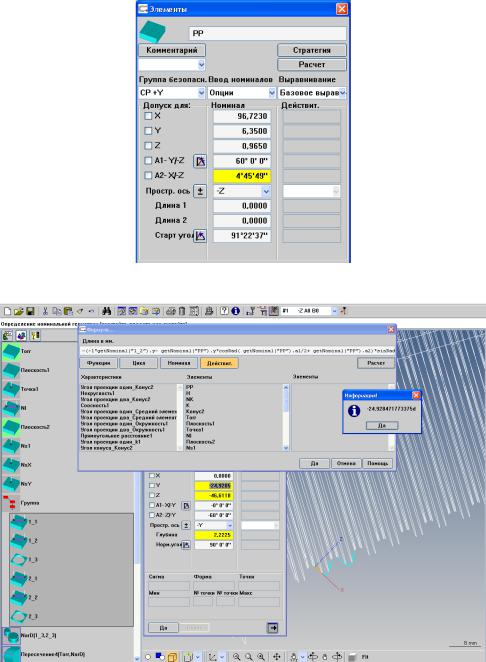Click the Стратегия button
This screenshot has height=662, width=486.
[x=312, y=50]
